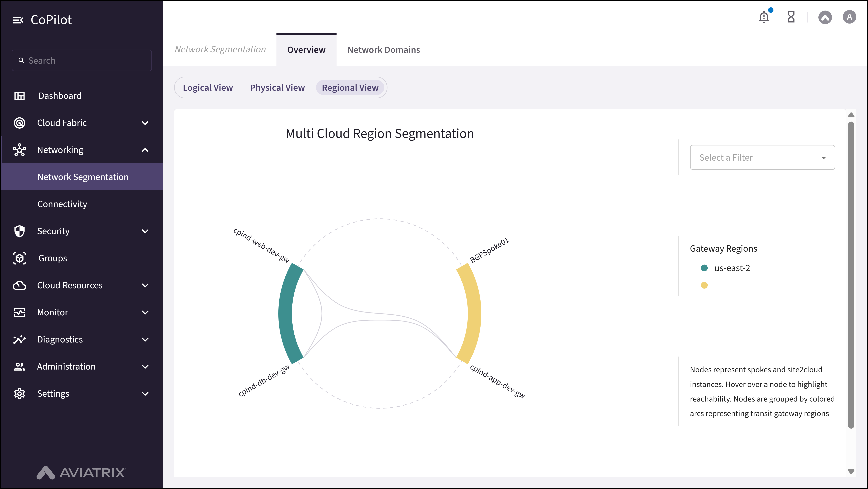Click the teal us-east-2 legend dot
868x489 pixels.
(x=705, y=268)
